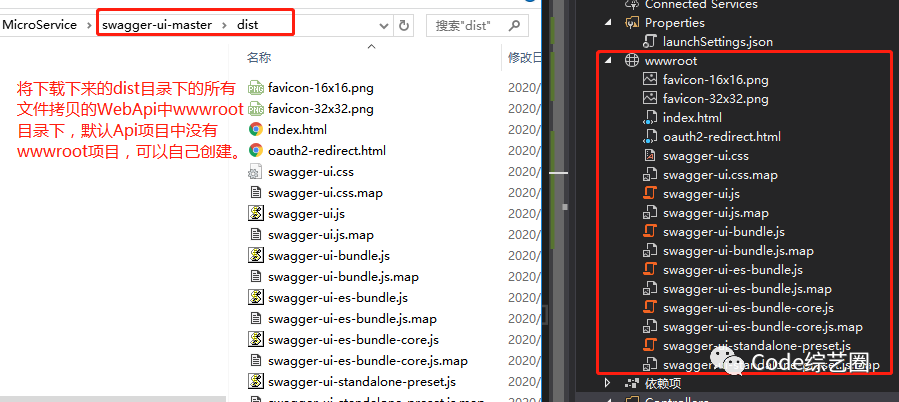
Task: Select swagger-ui.css.map in Solution Explorer
Action: point(720,174)
